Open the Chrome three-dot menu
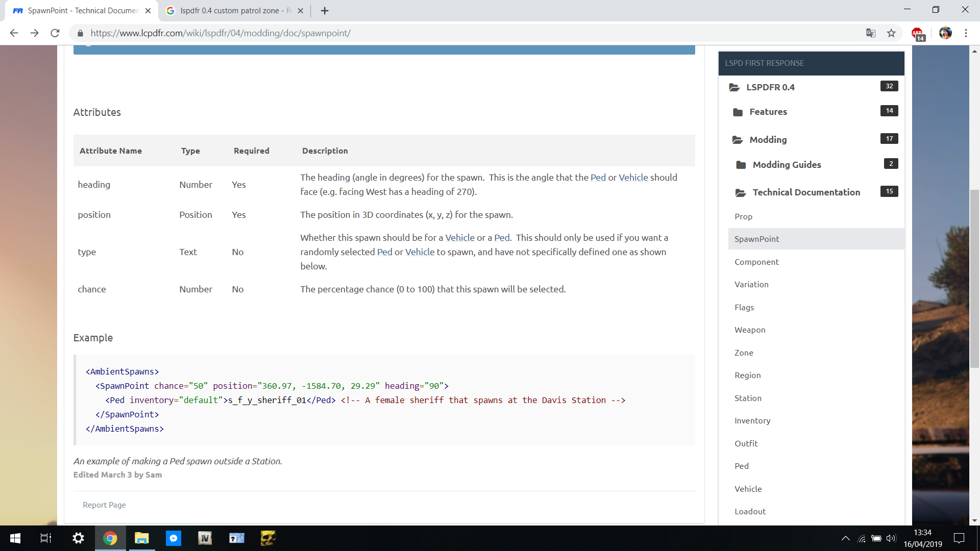Image resolution: width=980 pixels, height=551 pixels. click(x=966, y=33)
